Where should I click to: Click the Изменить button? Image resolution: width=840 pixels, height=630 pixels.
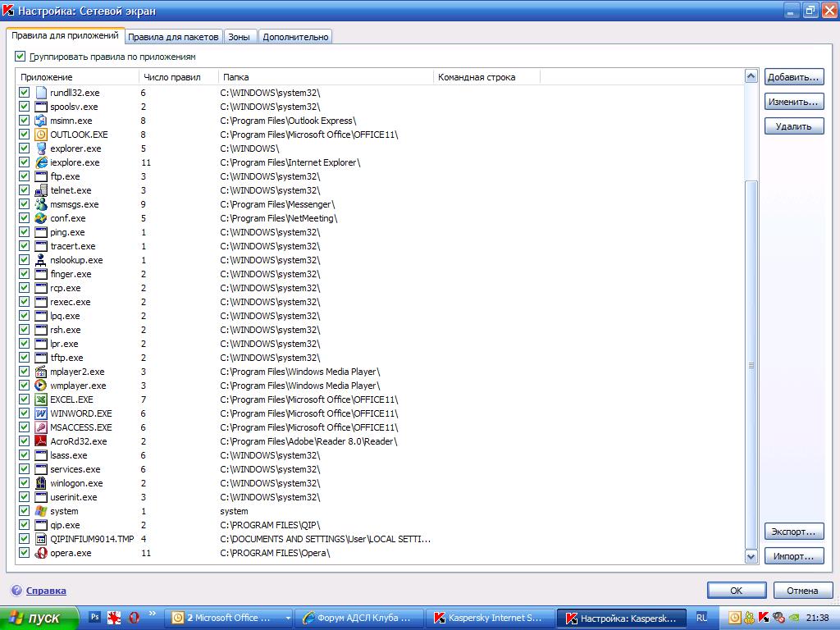[793, 102]
